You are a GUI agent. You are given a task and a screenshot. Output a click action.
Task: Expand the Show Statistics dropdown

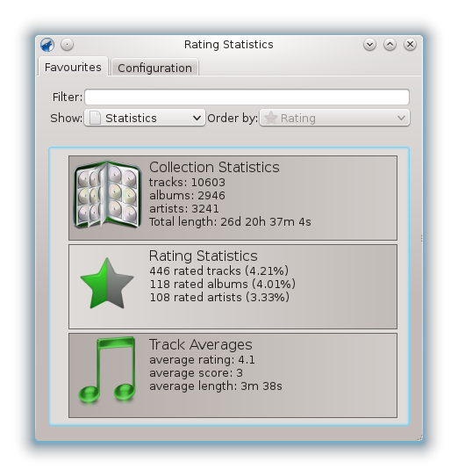coord(145,118)
